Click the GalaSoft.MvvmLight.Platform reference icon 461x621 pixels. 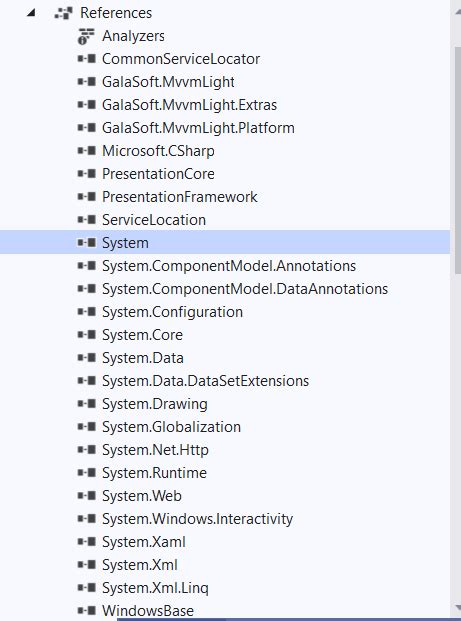click(x=87, y=128)
